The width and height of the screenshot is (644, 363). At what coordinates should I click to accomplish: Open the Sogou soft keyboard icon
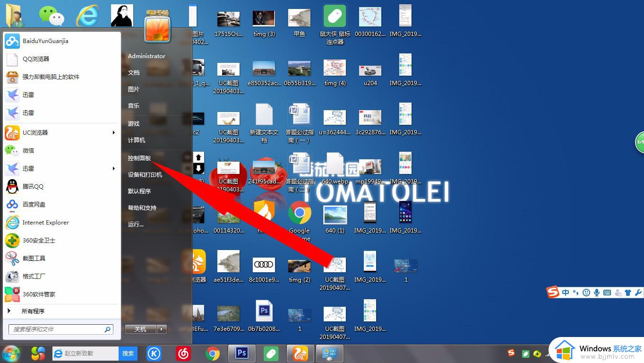click(x=607, y=293)
